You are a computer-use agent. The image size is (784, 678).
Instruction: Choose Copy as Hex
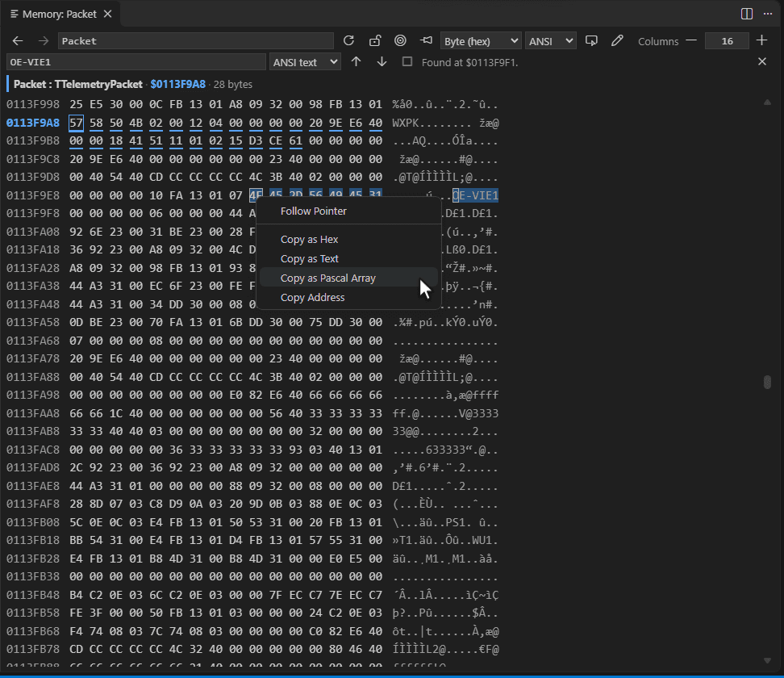349,239
